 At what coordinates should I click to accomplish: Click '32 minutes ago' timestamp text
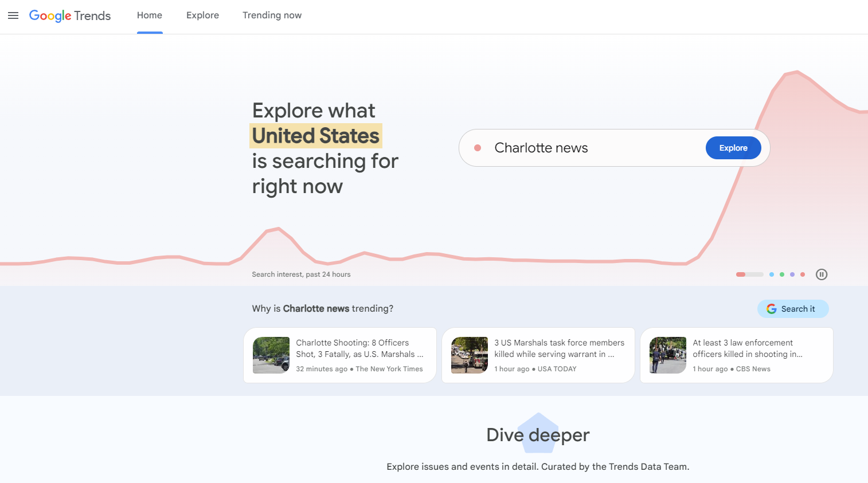tap(322, 369)
